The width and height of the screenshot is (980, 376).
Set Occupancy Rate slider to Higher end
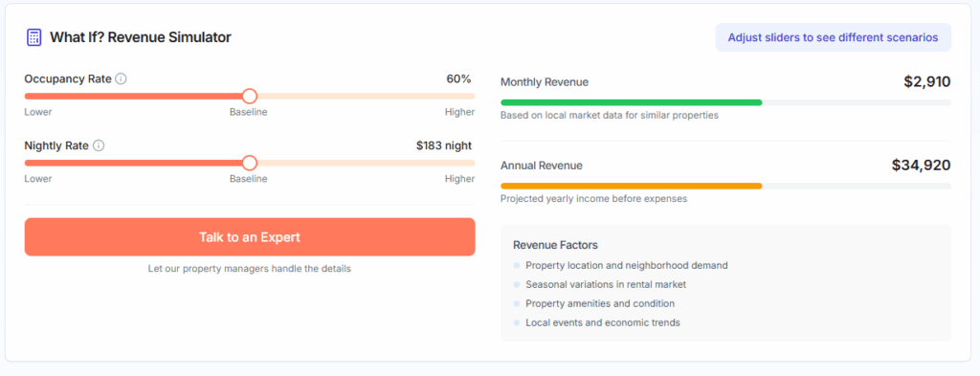473,97
